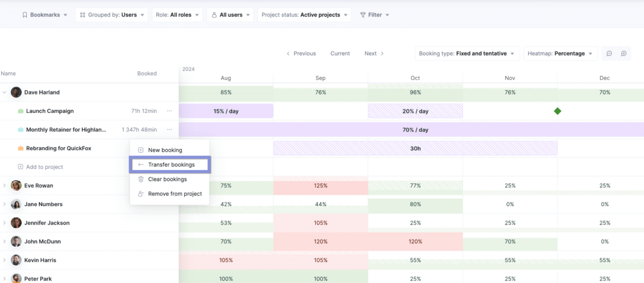
Task: Click Dave Harland's avatar photo
Action: [x=16, y=92]
